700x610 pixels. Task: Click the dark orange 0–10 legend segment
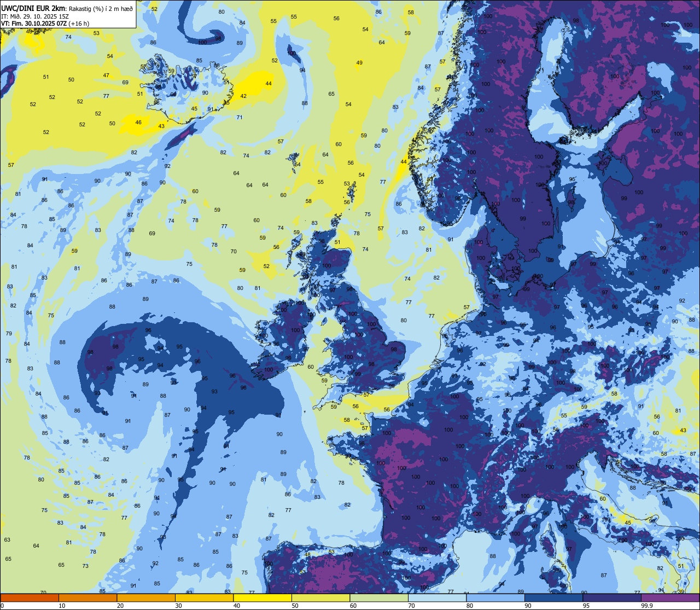[x=30, y=597]
